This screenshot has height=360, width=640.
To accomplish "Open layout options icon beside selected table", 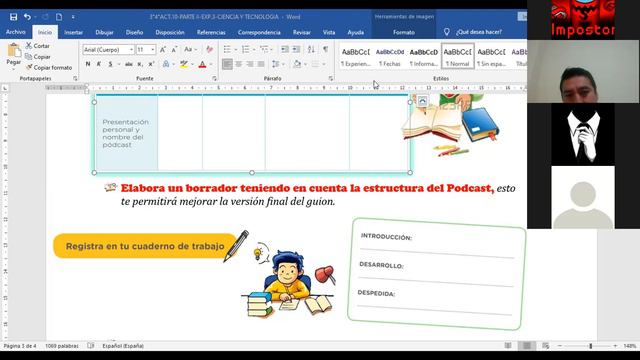I will pyautogui.click(x=422, y=100).
